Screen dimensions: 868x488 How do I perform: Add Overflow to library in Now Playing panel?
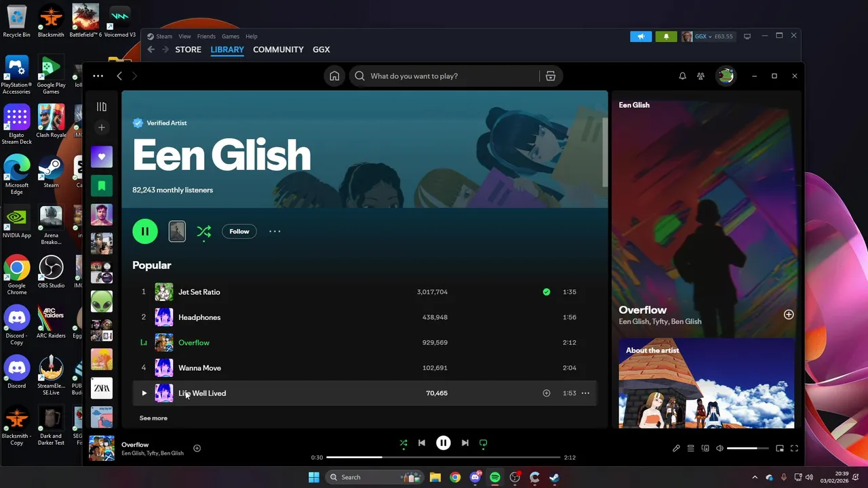(789, 314)
